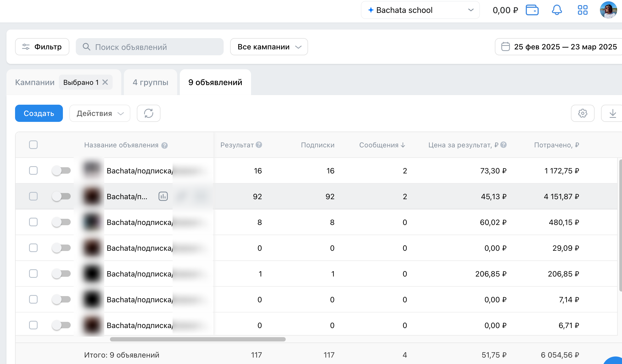
Task: Expand the Действия dropdown
Action: [100, 113]
